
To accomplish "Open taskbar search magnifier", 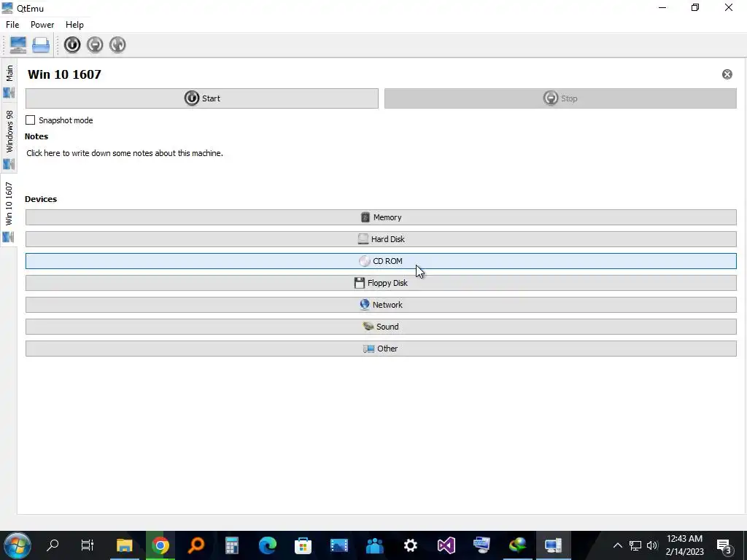I will click(x=53, y=545).
